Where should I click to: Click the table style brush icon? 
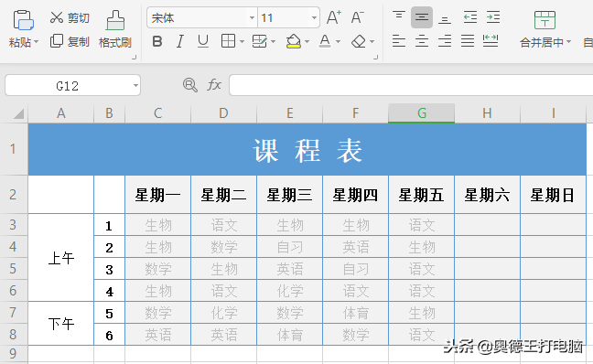[260, 41]
